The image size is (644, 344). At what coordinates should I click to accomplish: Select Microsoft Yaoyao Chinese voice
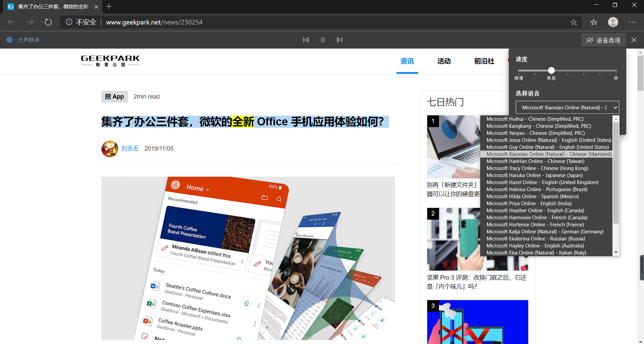546,133
